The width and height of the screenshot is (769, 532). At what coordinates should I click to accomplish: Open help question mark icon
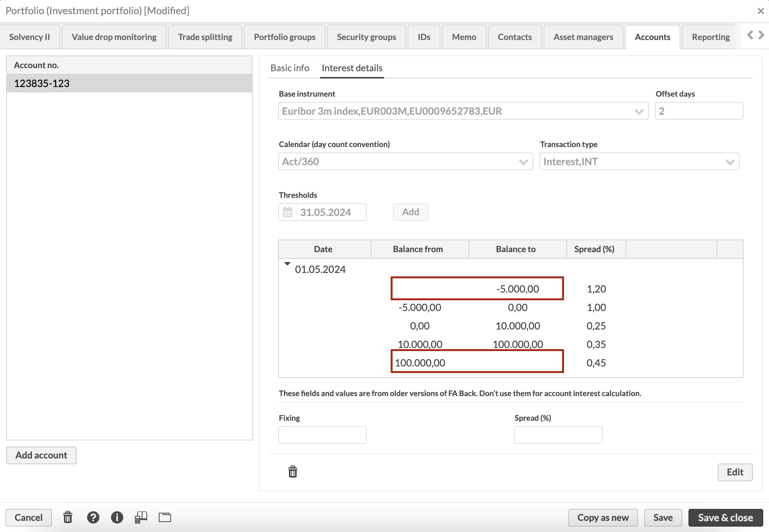[93, 517]
